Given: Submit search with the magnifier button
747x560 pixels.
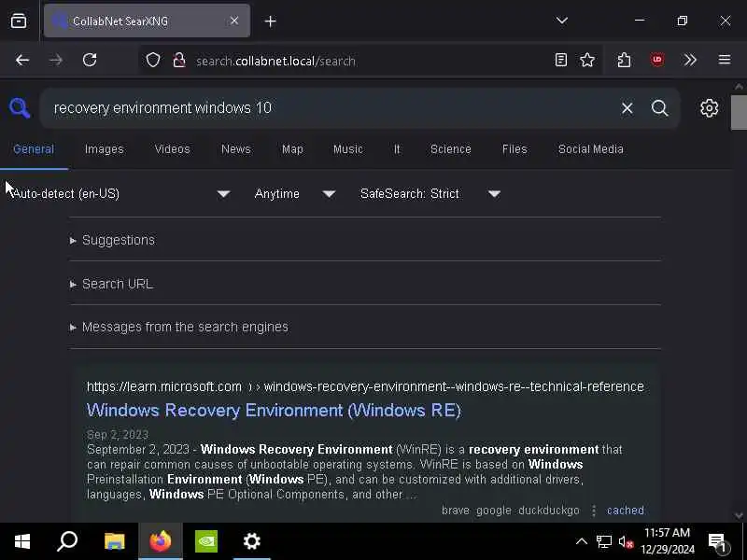Looking at the screenshot, I should (x=660, y=108).
